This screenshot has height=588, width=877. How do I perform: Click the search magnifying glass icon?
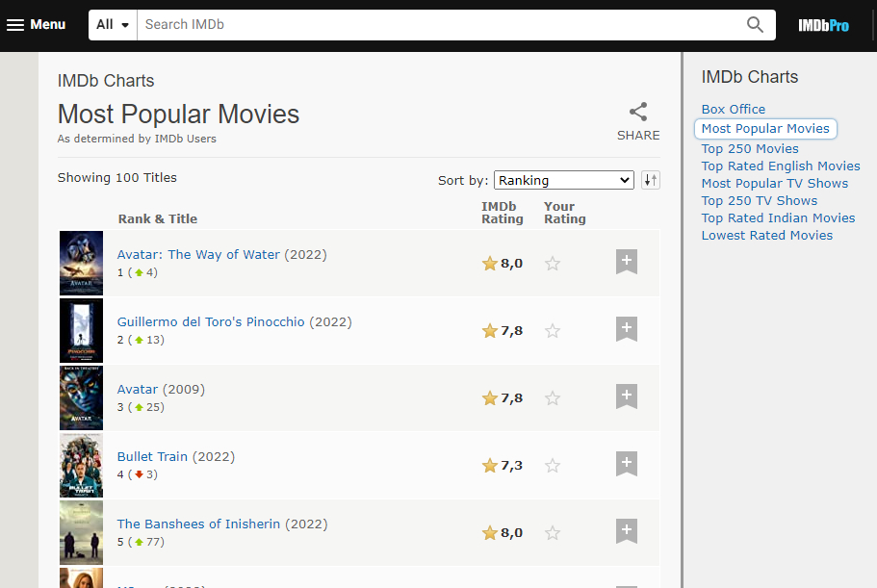tap(755, 25)
